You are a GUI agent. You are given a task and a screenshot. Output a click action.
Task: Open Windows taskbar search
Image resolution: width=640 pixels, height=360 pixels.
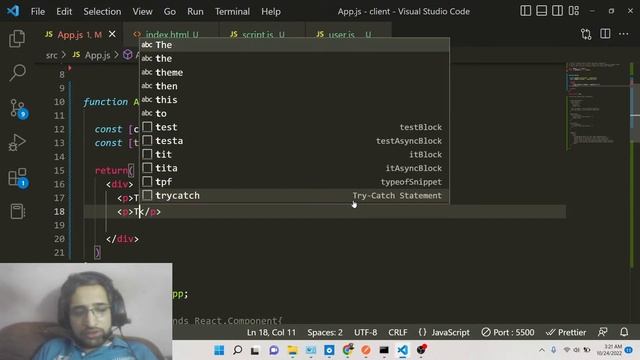[237, 350]
